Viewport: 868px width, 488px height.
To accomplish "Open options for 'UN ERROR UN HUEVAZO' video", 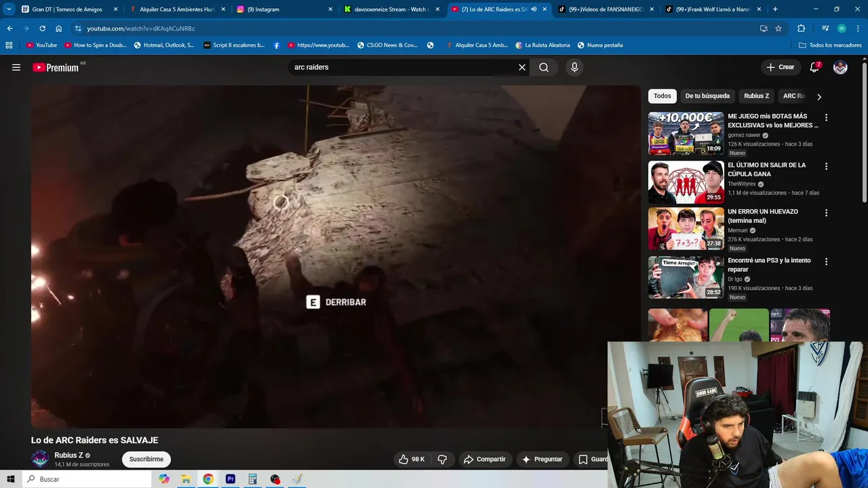I will [826, 213].
